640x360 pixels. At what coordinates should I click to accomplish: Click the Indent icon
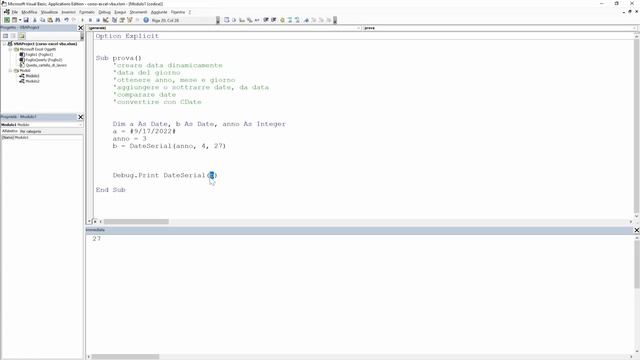(x=266, y=20)
